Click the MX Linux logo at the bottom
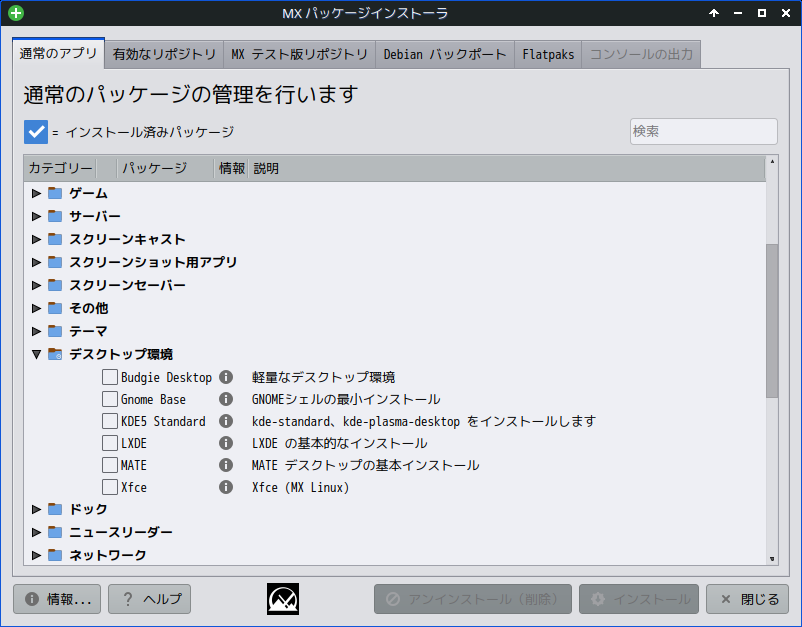Image resolution: width=802 pixels, height=627 pixels. click(283, 599)
